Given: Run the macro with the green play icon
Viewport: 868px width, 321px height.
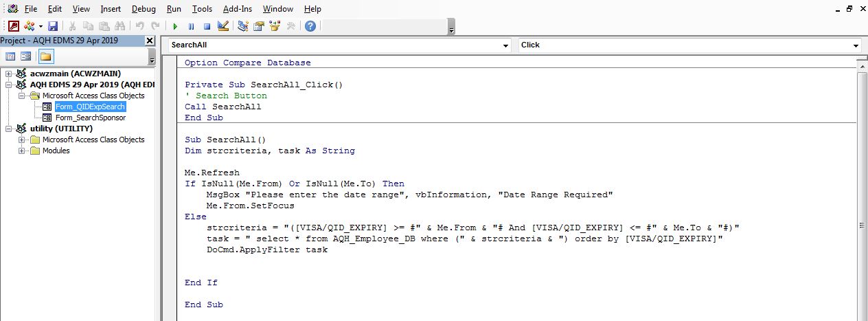Looking at the screenshot, I should pos(175,26).
